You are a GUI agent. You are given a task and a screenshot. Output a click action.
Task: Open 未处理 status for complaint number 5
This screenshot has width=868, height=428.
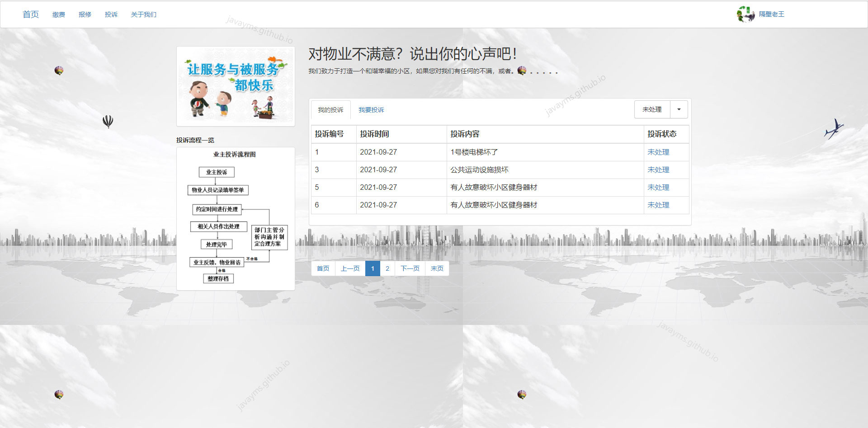coord(658,187)
